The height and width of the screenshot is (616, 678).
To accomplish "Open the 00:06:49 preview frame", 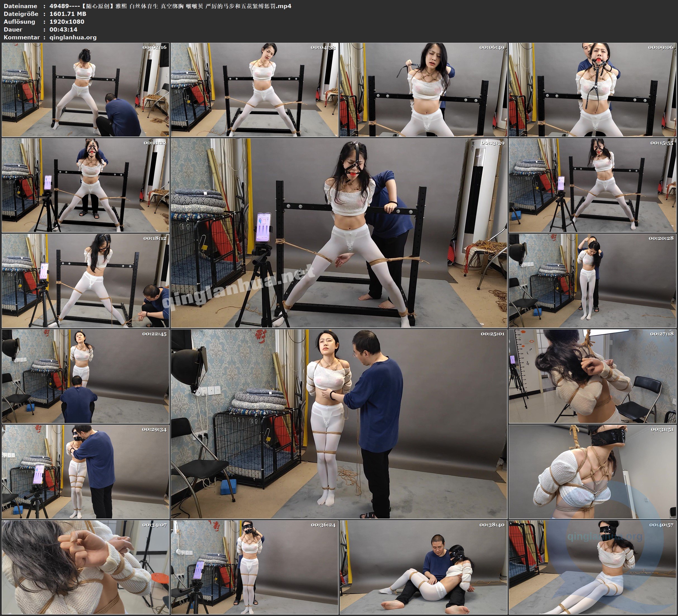I will click(423, 90).
